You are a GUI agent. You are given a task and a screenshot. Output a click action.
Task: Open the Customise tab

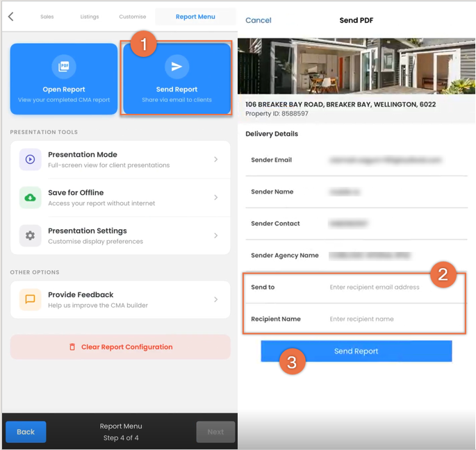(x=132, y=17)
